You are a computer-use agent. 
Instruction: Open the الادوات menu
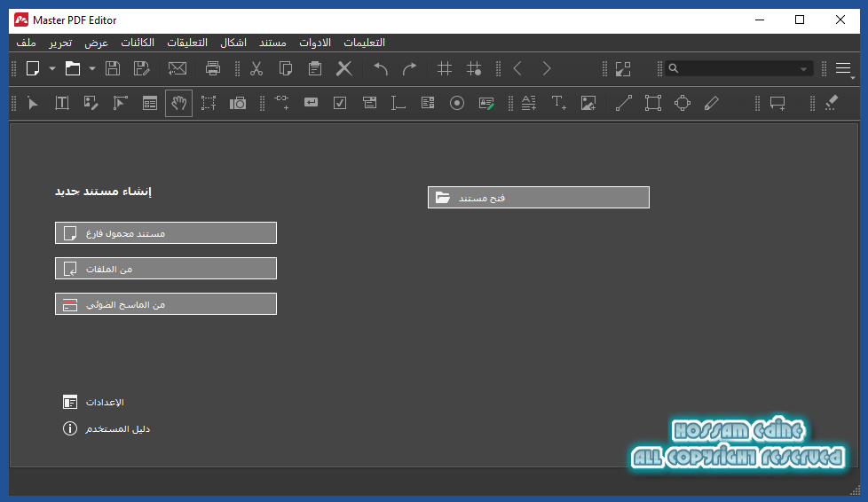[315, 43]
